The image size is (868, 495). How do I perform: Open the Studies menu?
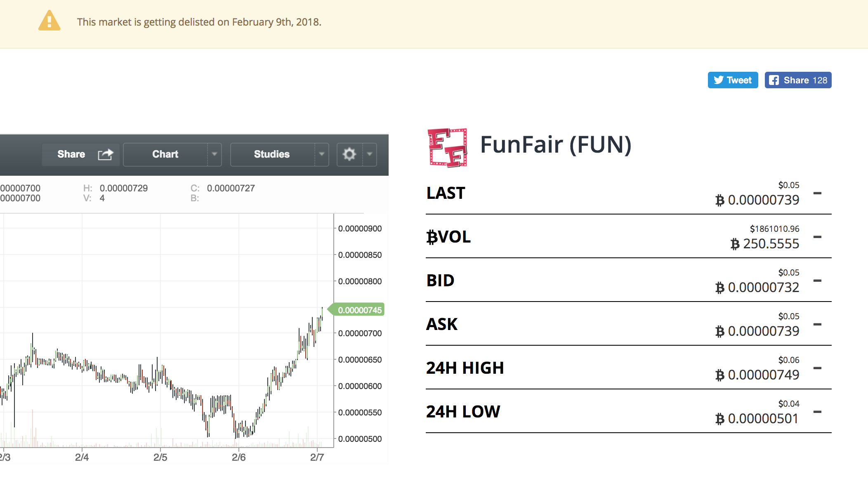coord(271,154)
